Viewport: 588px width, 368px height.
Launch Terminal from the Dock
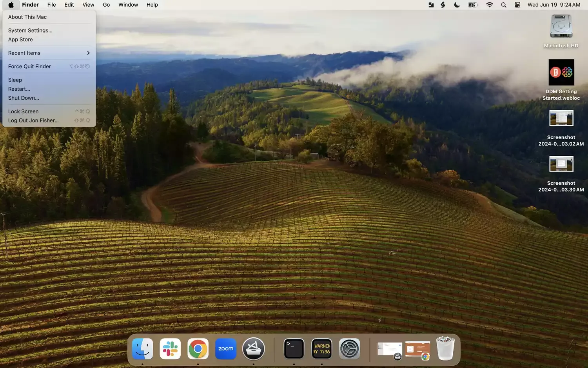[294, 348]
